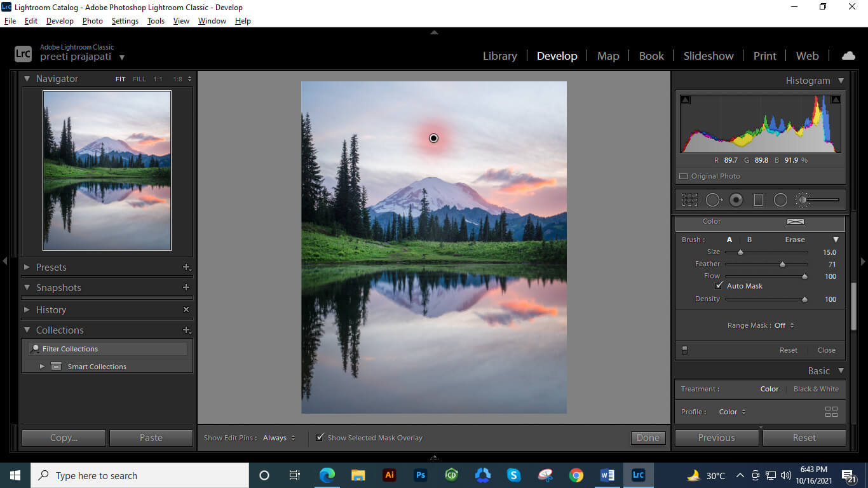Open the brush Color swatch

pos(796,222)
